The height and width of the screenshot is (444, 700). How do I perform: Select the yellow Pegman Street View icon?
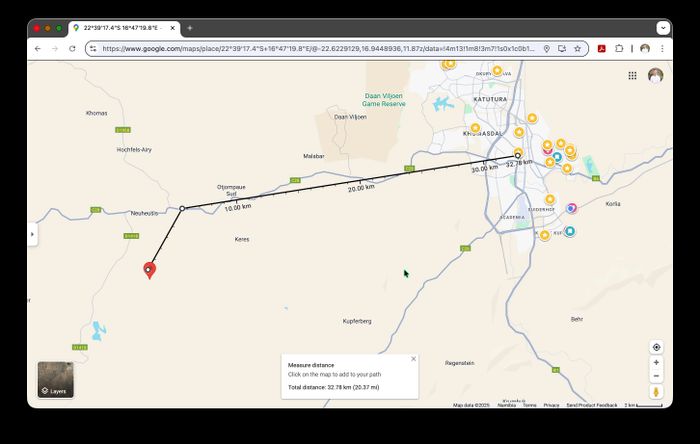click(656, 392)
